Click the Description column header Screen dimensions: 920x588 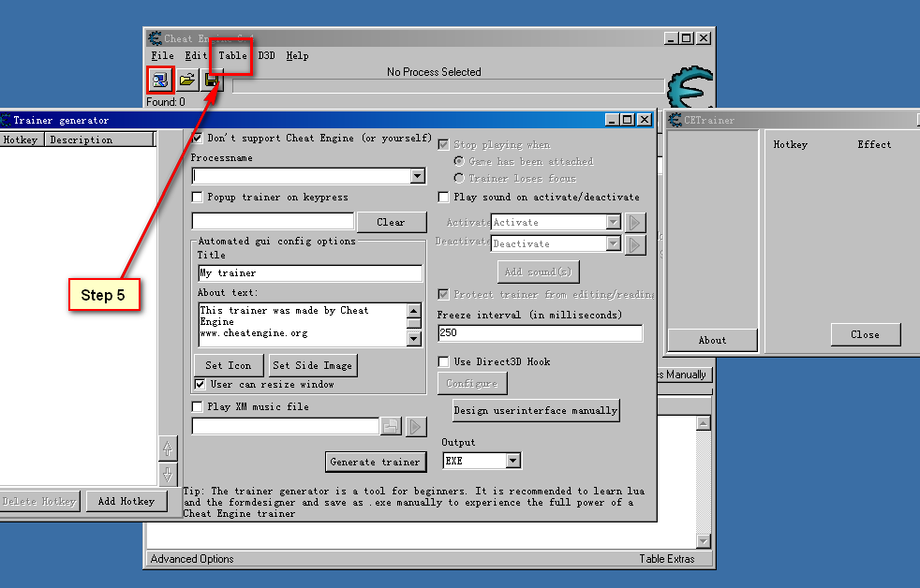click(x=98, y=140)
